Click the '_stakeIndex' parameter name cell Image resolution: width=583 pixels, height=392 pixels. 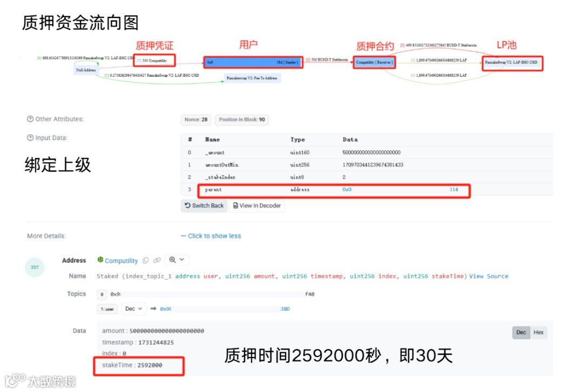click(x=220, y=177)
